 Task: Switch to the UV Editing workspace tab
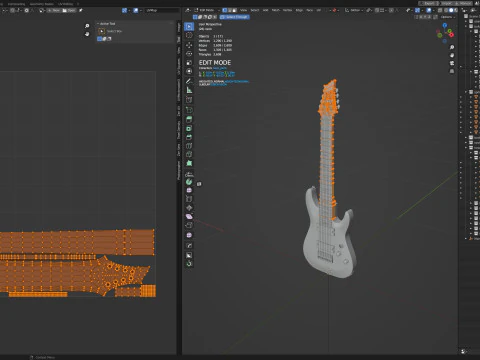[x=65, y=4]
